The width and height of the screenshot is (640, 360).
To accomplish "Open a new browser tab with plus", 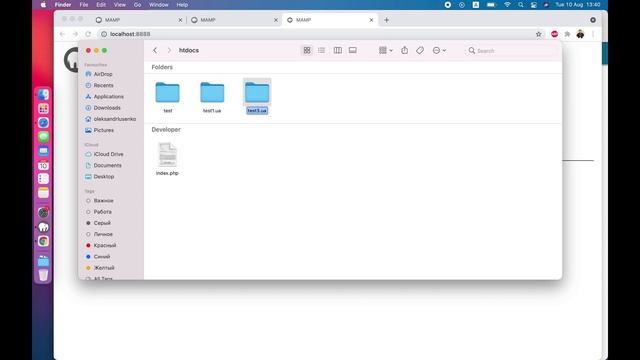I will (387, 20).
